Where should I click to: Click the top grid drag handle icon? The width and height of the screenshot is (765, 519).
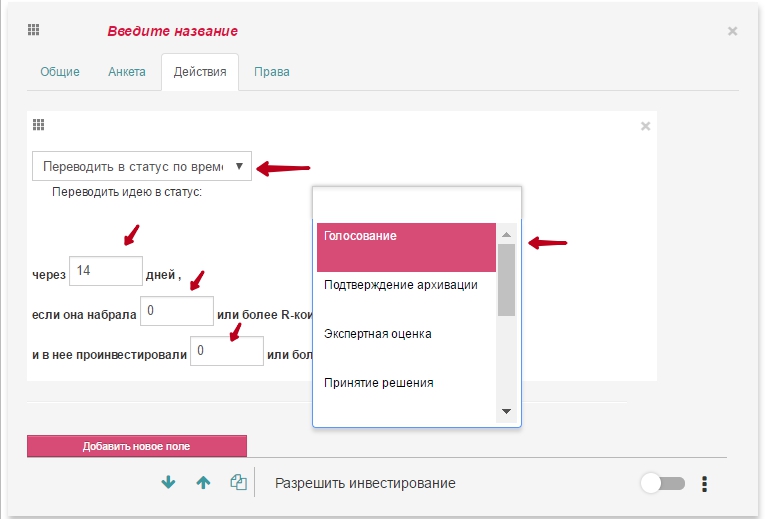(33, 30)
